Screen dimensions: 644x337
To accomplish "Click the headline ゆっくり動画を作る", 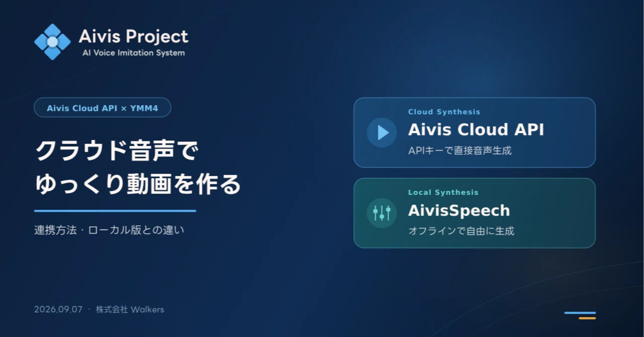I will click(138, 185).
